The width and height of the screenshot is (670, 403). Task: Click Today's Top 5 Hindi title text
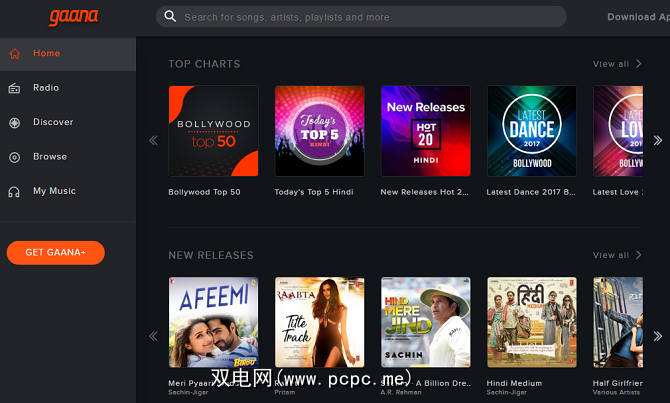pos(314,192)
